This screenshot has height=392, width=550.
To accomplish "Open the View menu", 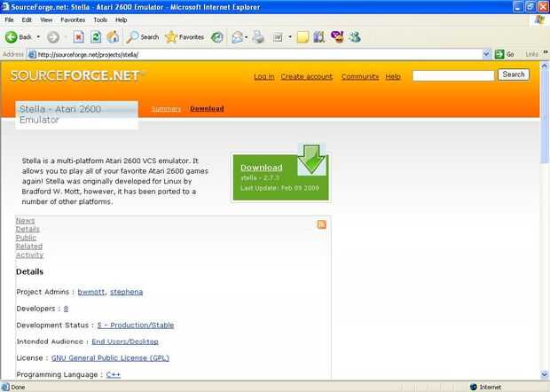I will (46, 20).
